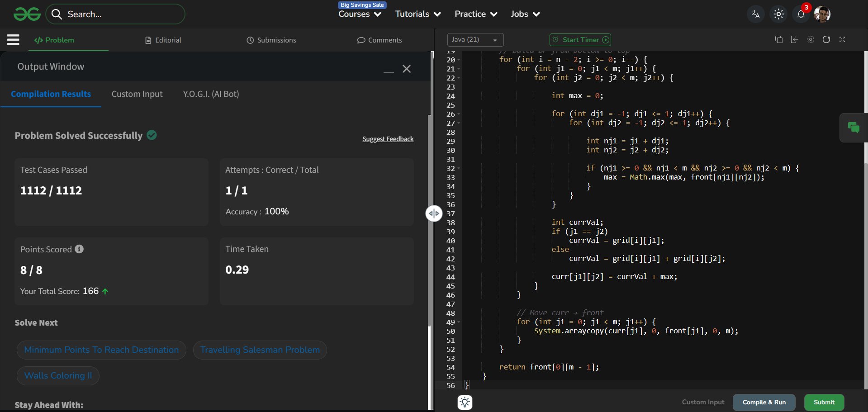Image resolution: width=868 pixels, height=412 pixels.
Task: Click the lightbulb hint icon
Action: coord(465,402)
